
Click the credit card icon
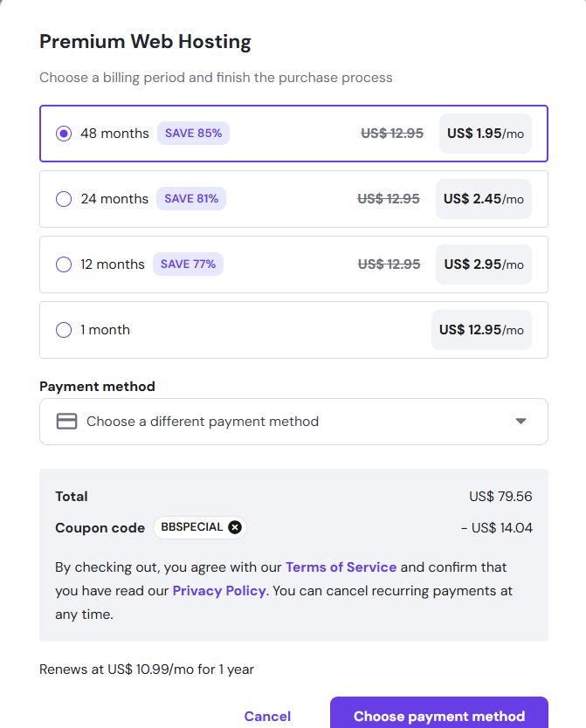pos(67,422)
